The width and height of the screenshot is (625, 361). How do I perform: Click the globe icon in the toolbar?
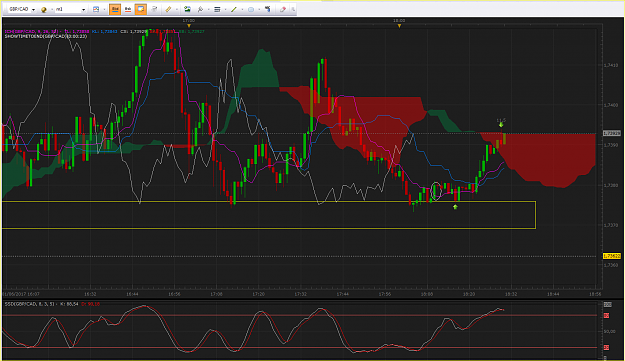(x=44, y=10)
